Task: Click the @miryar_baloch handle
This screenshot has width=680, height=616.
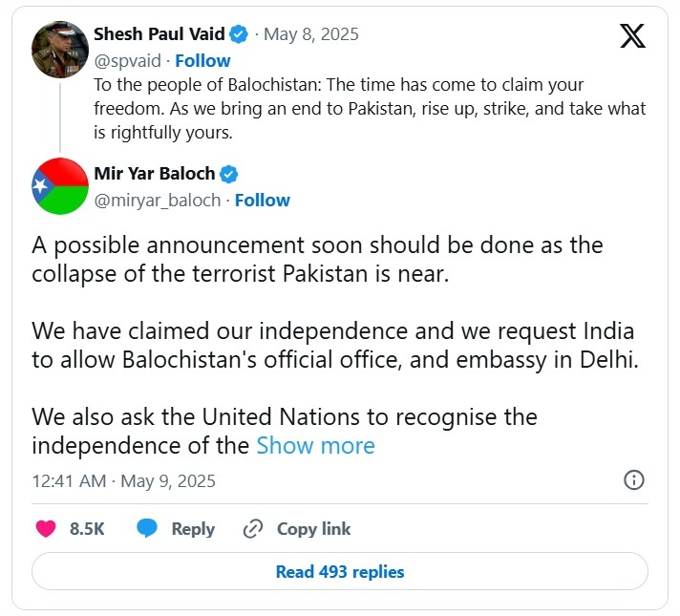Action: (x=158, y=201)
